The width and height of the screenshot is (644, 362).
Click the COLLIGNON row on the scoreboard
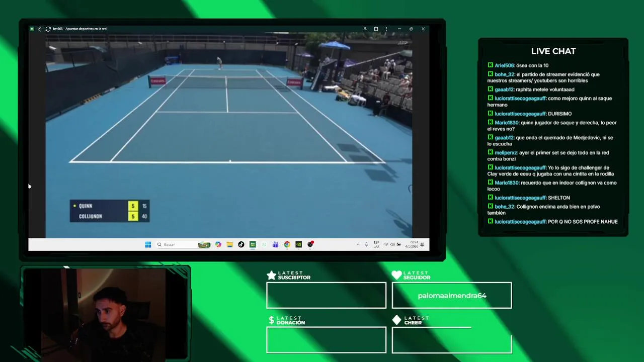tap(109, 216)
